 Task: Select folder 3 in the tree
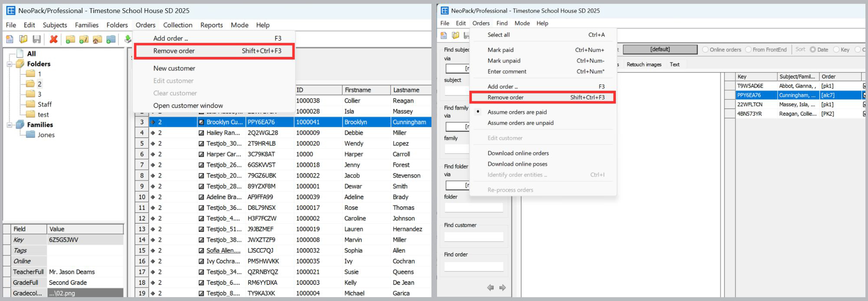(39, 94)
